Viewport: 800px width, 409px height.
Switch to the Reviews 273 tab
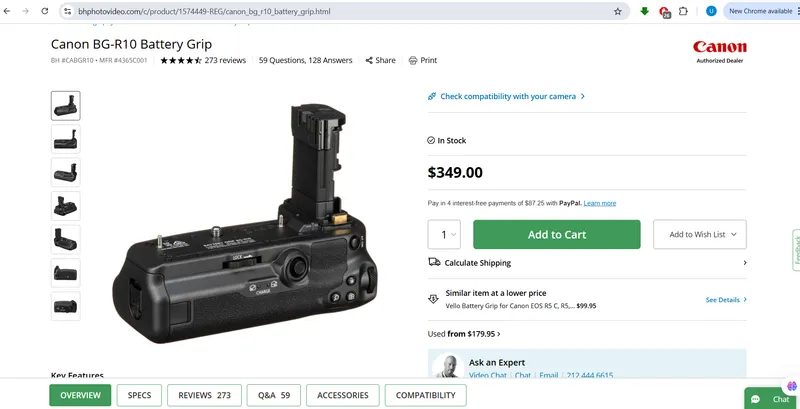pos(204,395)
